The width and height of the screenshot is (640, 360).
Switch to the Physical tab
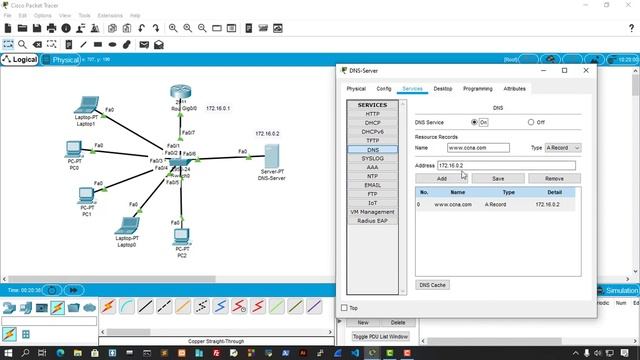click(356, 89)
